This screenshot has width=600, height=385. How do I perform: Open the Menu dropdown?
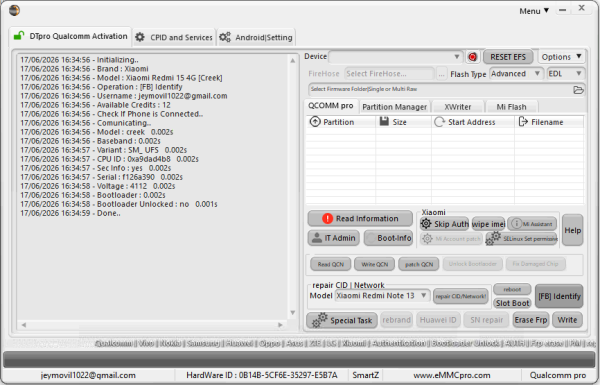[534, 11]
